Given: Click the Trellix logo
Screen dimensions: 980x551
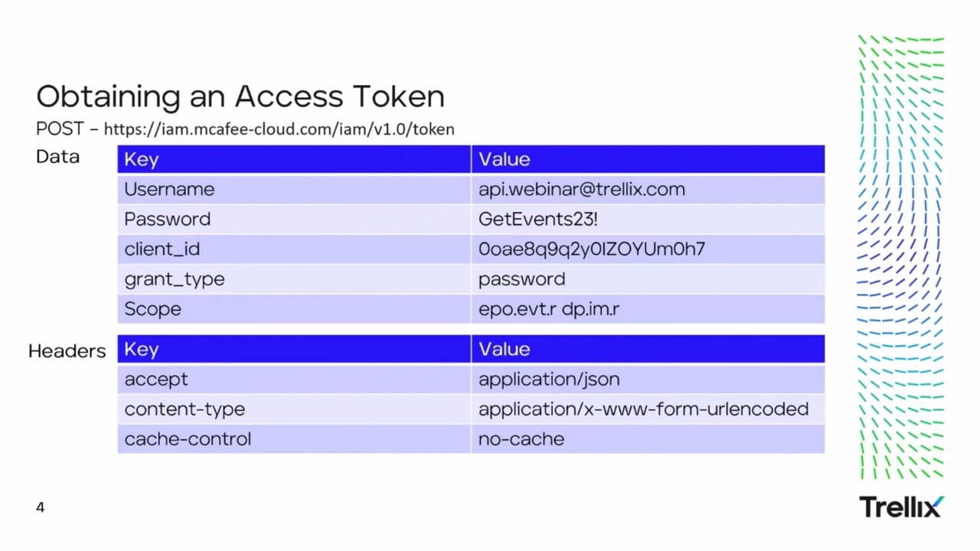Looking at the screenshot, I should pyautogui.click(x=901, y=507).
